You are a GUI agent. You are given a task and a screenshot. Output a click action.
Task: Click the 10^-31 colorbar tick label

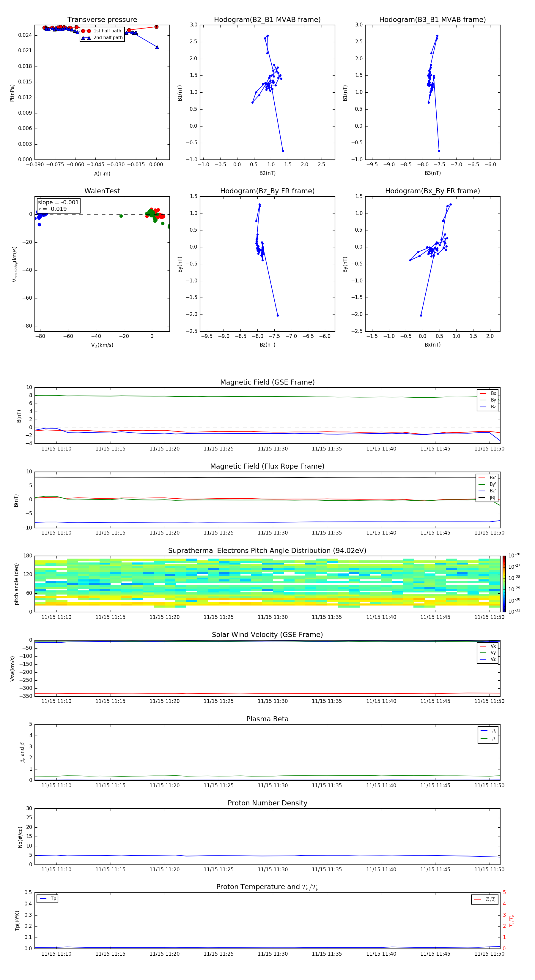pos(514,611)
